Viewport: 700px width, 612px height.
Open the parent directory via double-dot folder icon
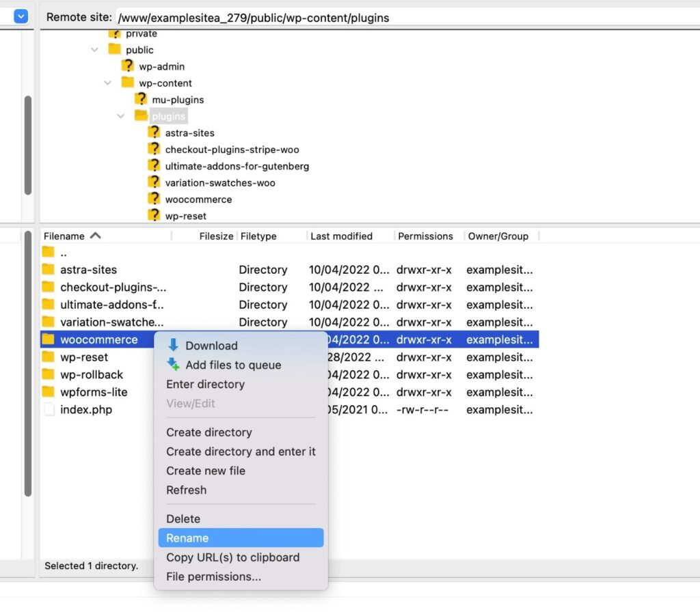tap(49, 252)
